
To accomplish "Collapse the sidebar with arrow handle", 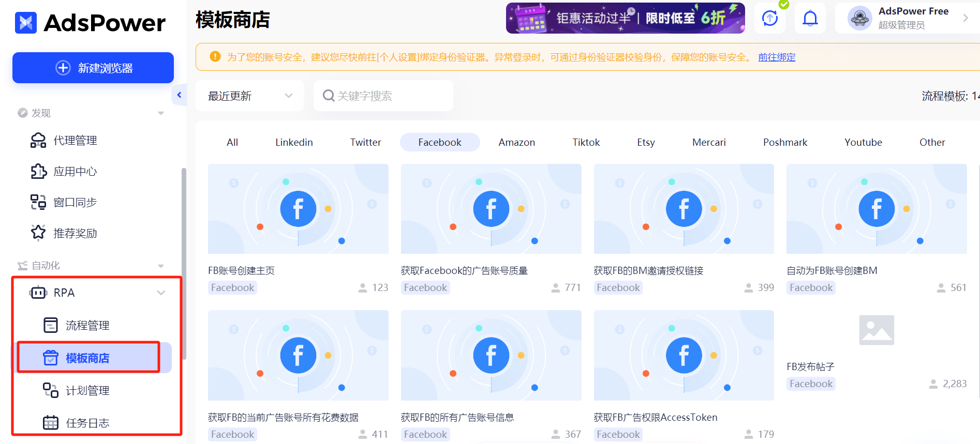I will [179, 95].
